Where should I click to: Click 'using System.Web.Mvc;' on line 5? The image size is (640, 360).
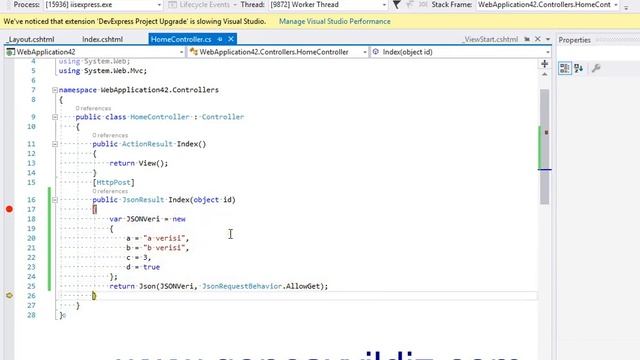(103, 71)
